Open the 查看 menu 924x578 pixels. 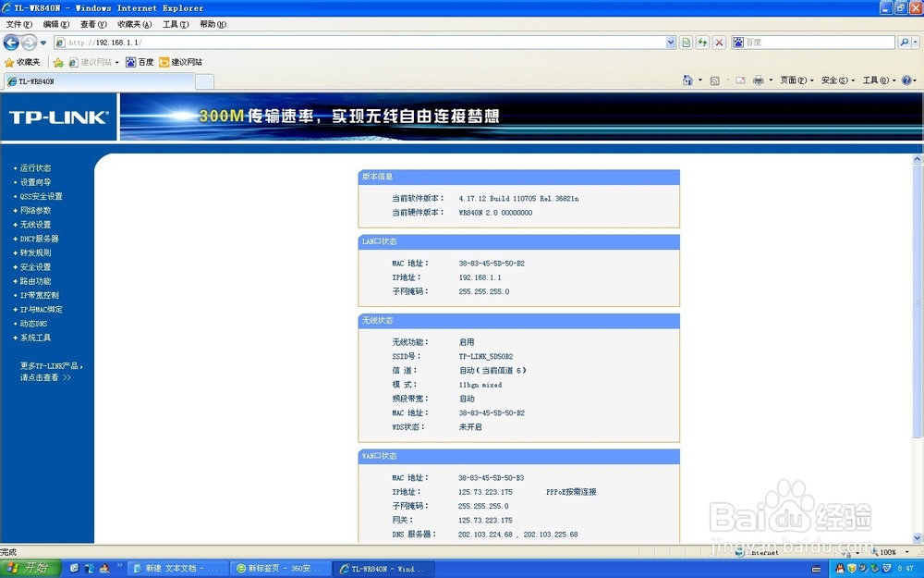click(x=93, y=24)
